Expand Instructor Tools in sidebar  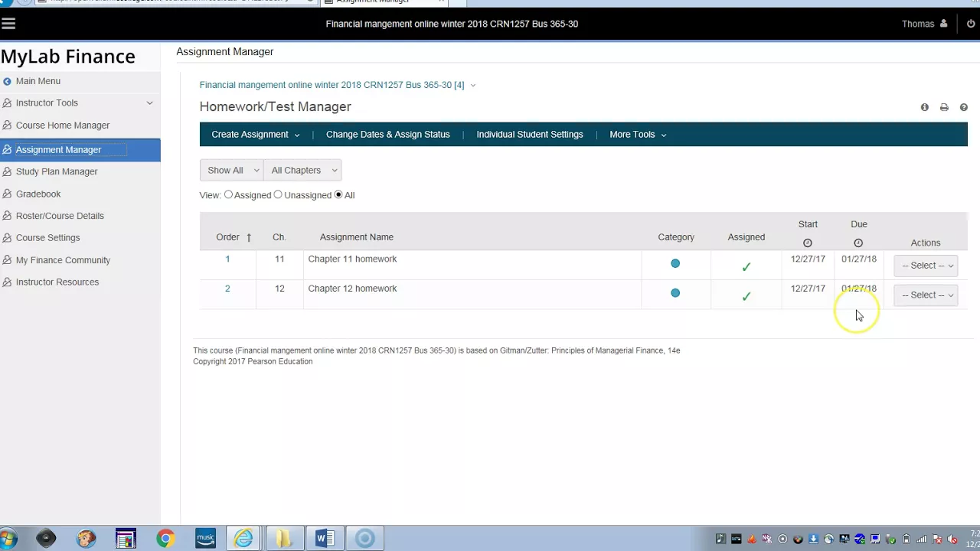149,103
